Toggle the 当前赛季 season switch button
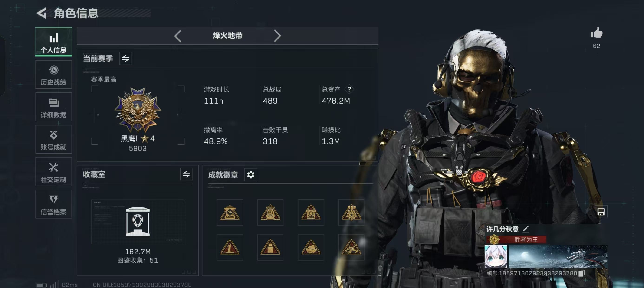This screenshot has width=644, height=288. (125, 59)
